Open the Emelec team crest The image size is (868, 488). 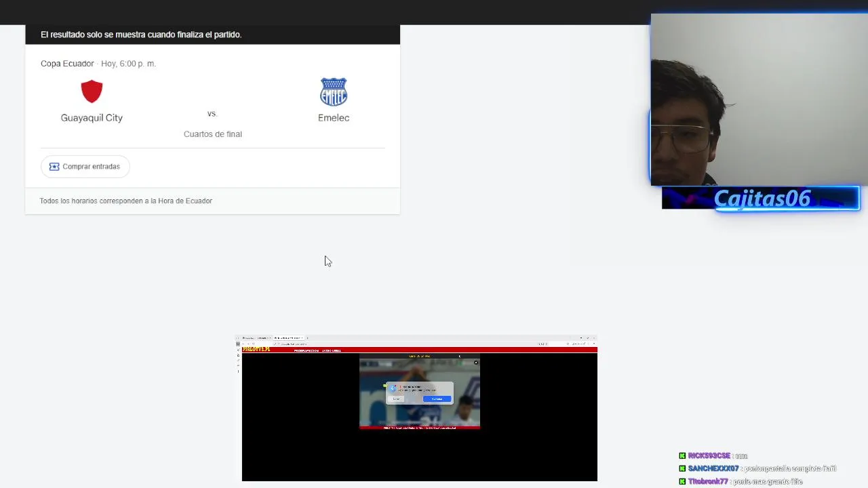tap(334, 92)
